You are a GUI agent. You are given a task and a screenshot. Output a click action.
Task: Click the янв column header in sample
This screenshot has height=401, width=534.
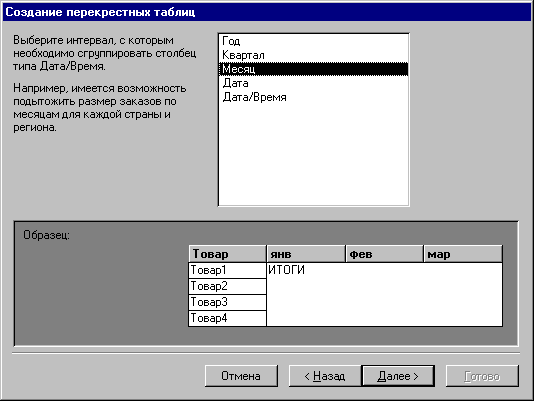(x=306, y=254)
